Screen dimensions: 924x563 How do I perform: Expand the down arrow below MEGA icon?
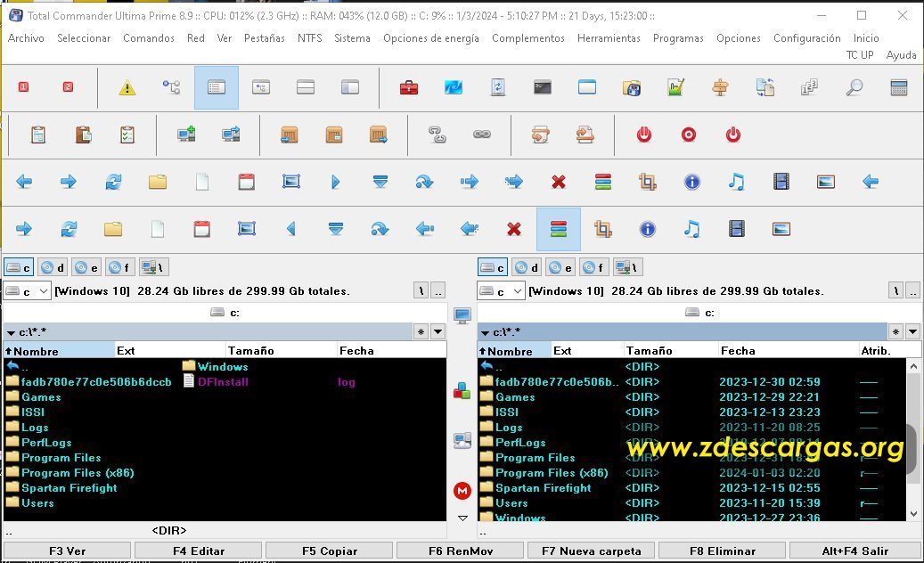462,518
